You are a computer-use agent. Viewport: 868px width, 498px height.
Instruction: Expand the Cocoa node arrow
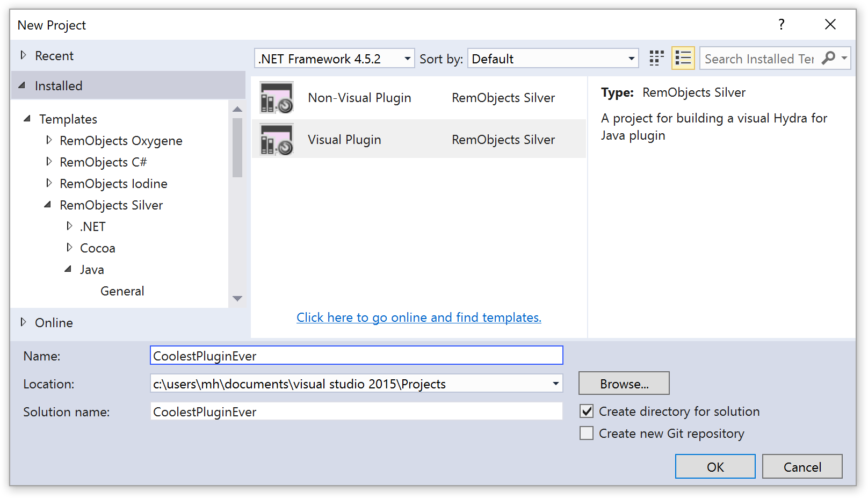(x=69, y=248)
